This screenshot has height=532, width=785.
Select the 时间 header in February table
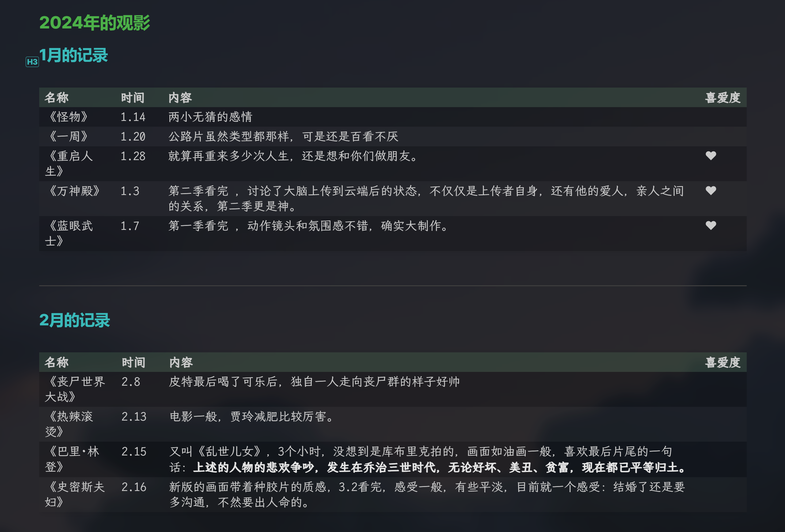pyautogui.click(x=134, y=362)
